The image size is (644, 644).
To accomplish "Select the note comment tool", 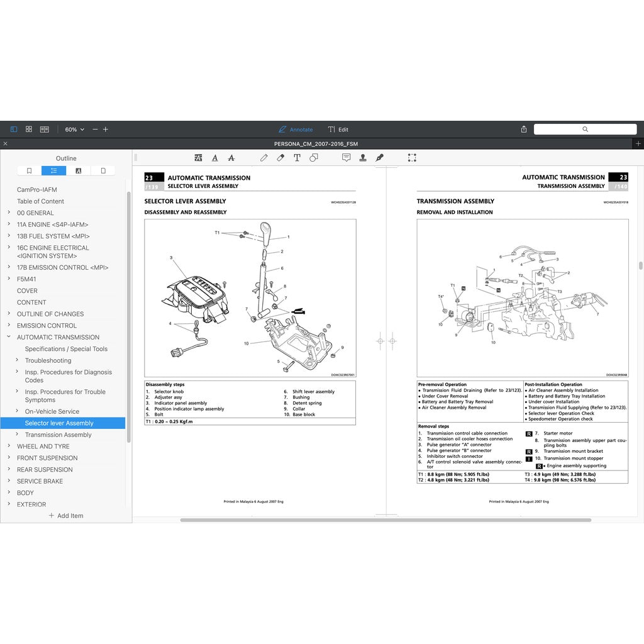I will [x=346, y=158].
